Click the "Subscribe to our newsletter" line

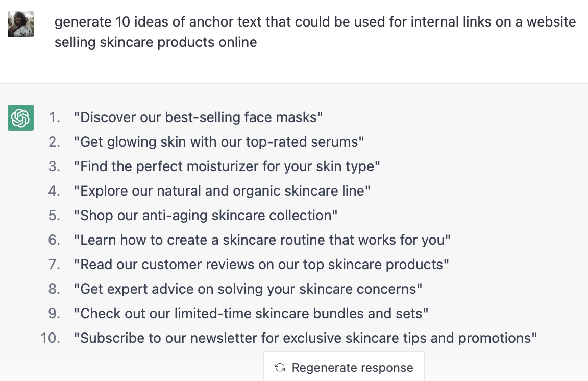pos(305,338)
